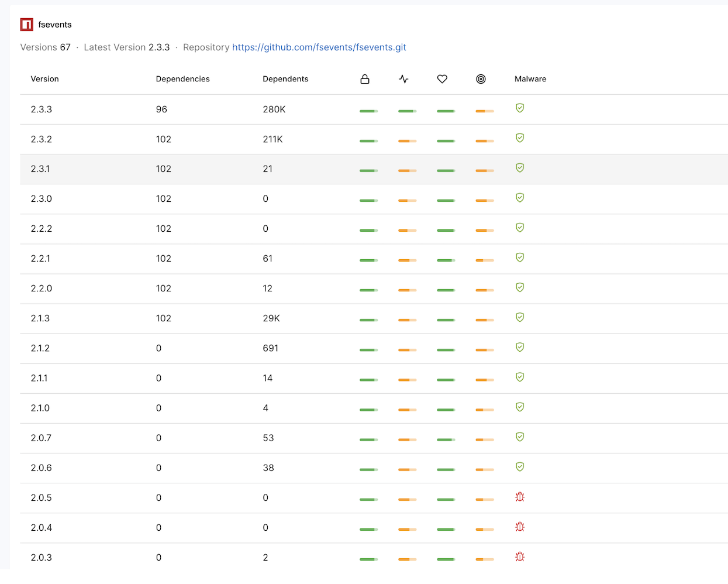Click the orange maintenance bar on row 2.3.2
This screenshot has width=728, height=584.
[484, 140]
